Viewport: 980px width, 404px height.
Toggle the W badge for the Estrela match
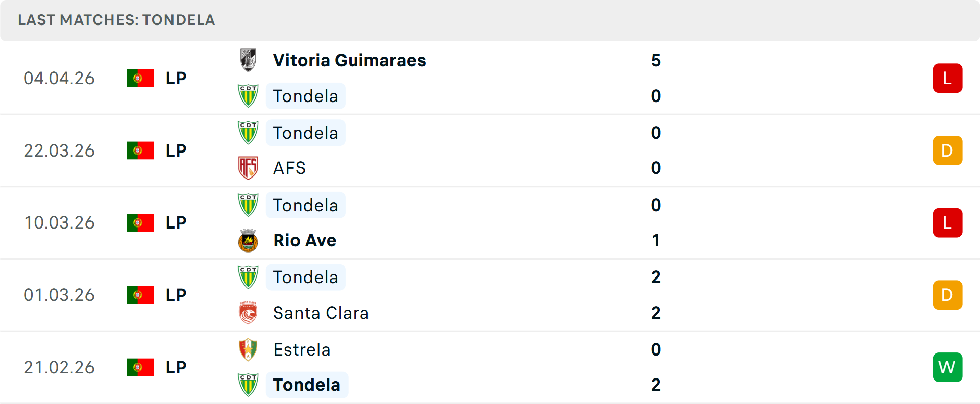click(947, 367)
